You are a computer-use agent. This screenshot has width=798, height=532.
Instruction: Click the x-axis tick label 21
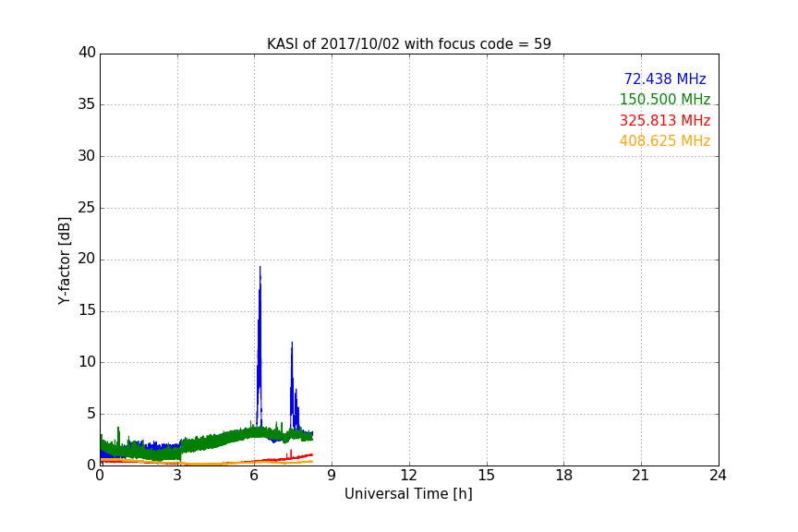click(x=641, y=476)
